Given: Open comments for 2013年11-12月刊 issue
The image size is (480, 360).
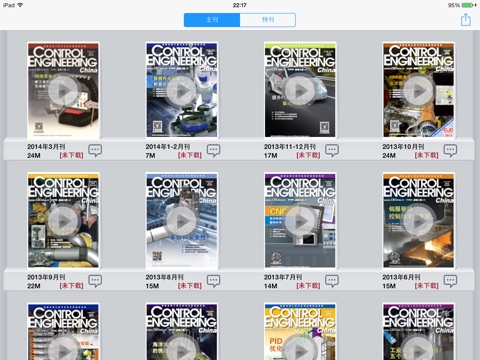Looking at the screenshot, I should point(332,150).
